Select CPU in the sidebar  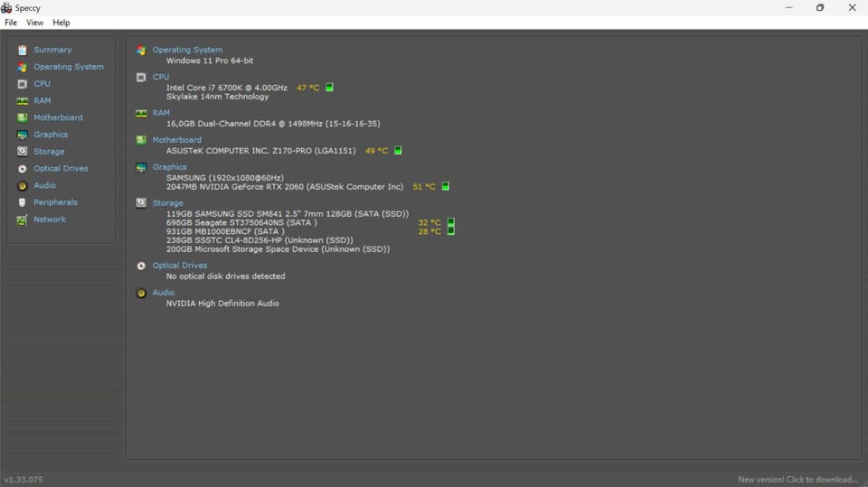click(x=42, y=83)
